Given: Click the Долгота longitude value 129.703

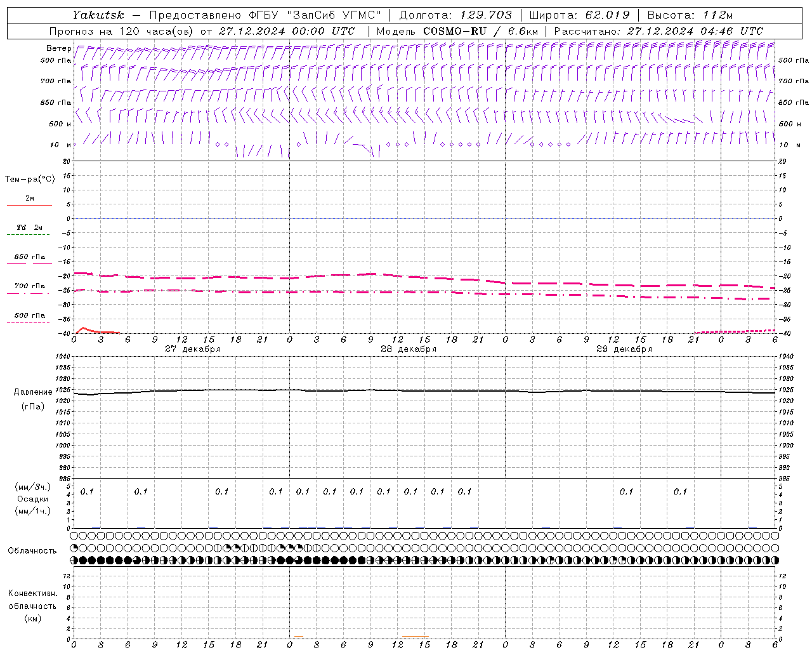Looking at the screenshot, I should pos(485,15).
